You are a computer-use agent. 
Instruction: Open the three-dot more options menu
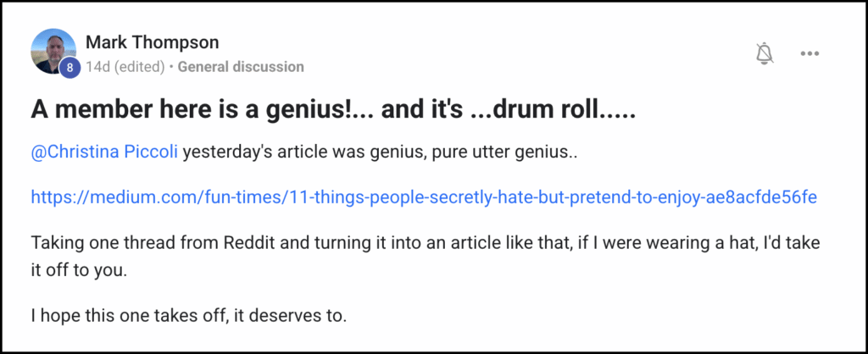810,53
